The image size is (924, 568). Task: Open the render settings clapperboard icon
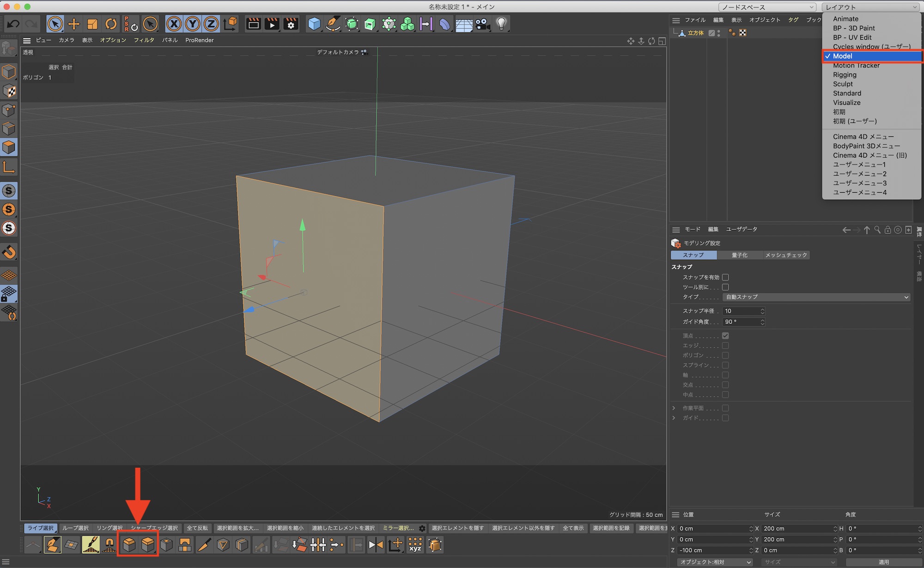coord(291,24)
